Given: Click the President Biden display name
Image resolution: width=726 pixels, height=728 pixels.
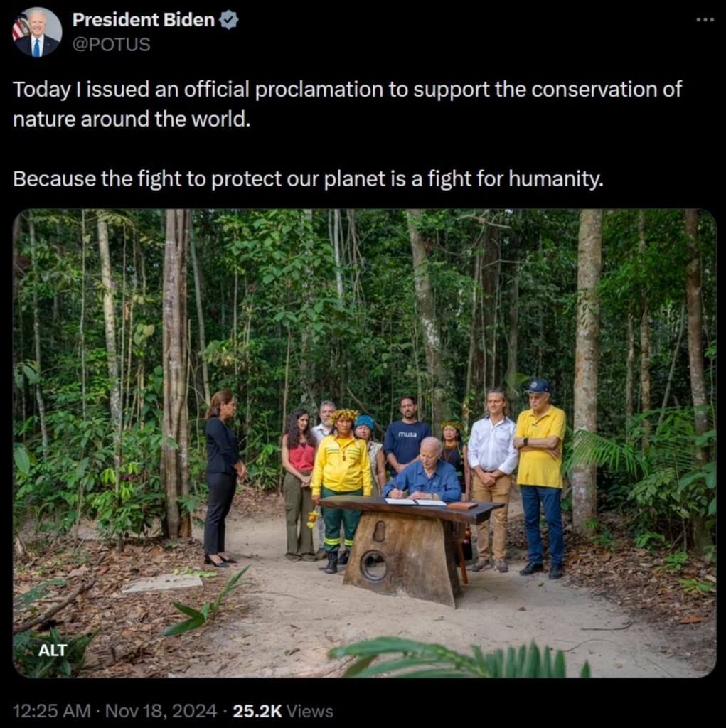Looking at the screenshot, I should coord(143,20).
